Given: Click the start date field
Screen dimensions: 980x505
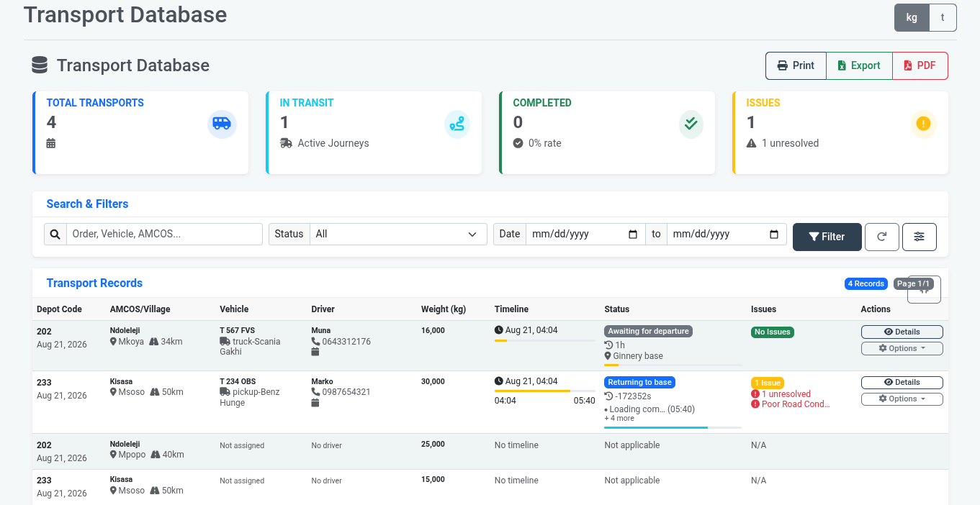Looking at the screenshot, I should click(x=585, y=235).
